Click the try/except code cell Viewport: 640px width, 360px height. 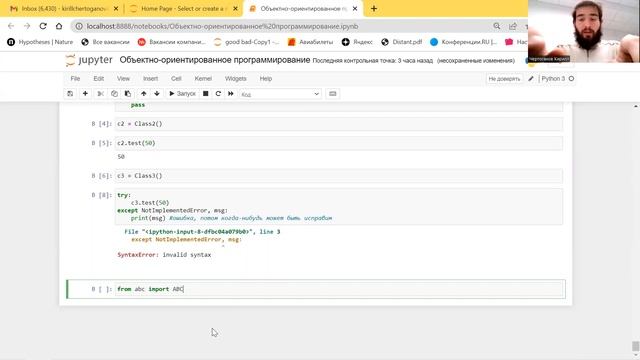tap(339, 207)
